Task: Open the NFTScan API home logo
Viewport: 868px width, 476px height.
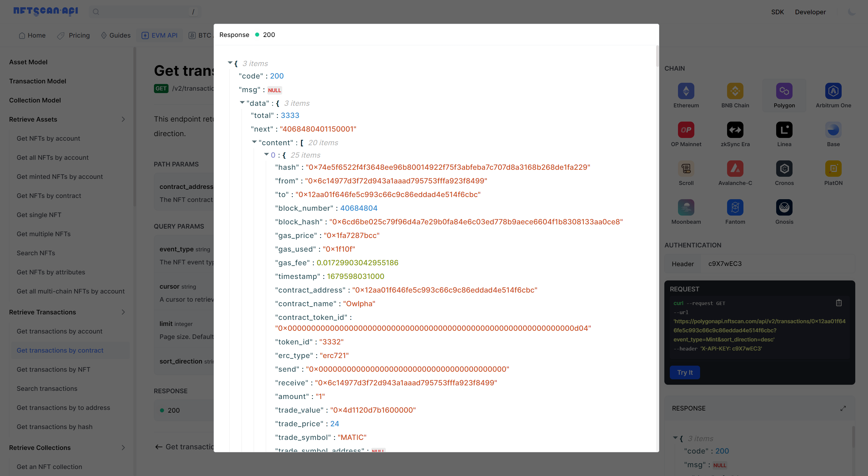Action: tap(45, 11)
